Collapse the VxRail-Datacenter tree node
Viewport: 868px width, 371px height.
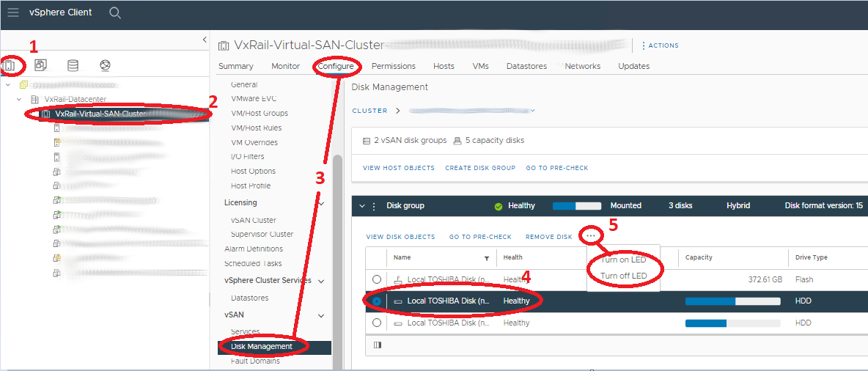(19, 99)
